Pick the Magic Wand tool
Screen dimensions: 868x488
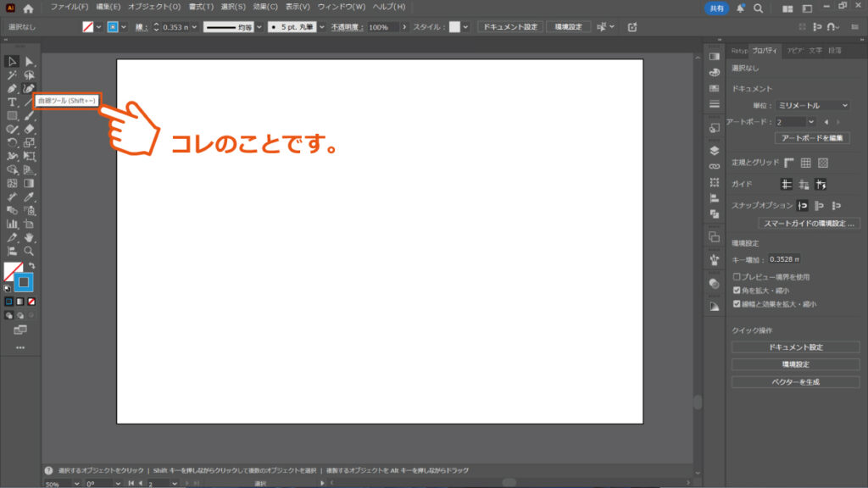[12, 75]
